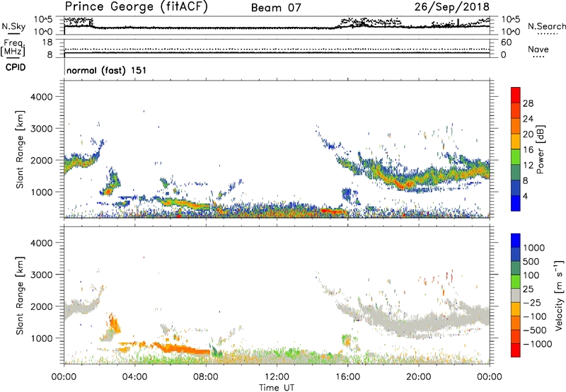Select the Beam 07 label
The height and width of the screenshot is (392, 566).
[276, 8]
